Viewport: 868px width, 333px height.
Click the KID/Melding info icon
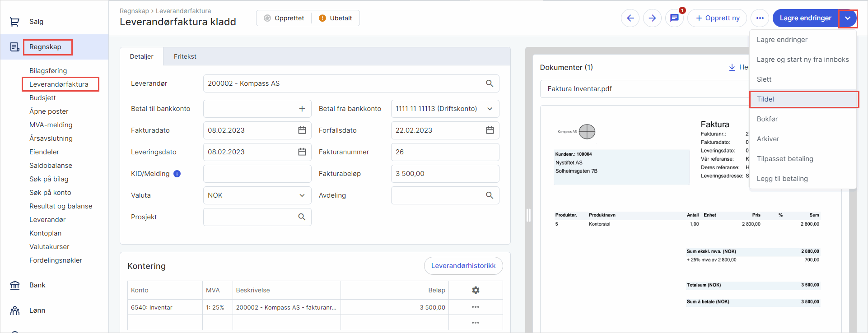177,174
